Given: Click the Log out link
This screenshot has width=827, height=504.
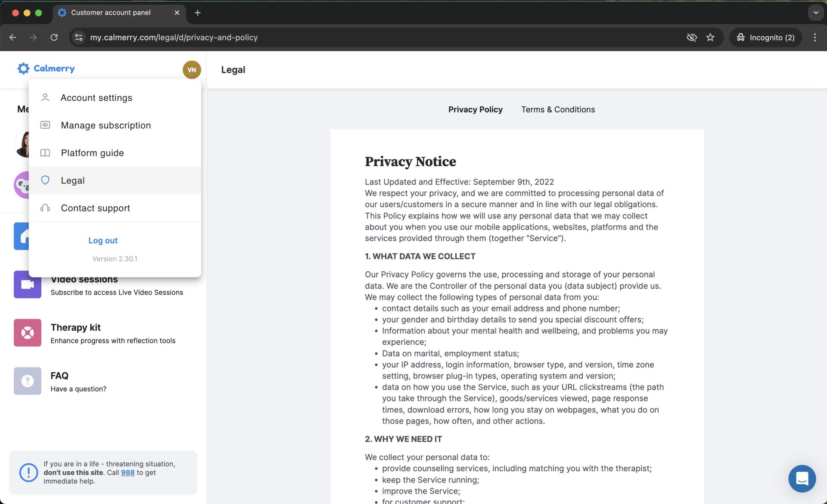Looking at the screenshot, I should pyautogui.click(x=103, y=240).
